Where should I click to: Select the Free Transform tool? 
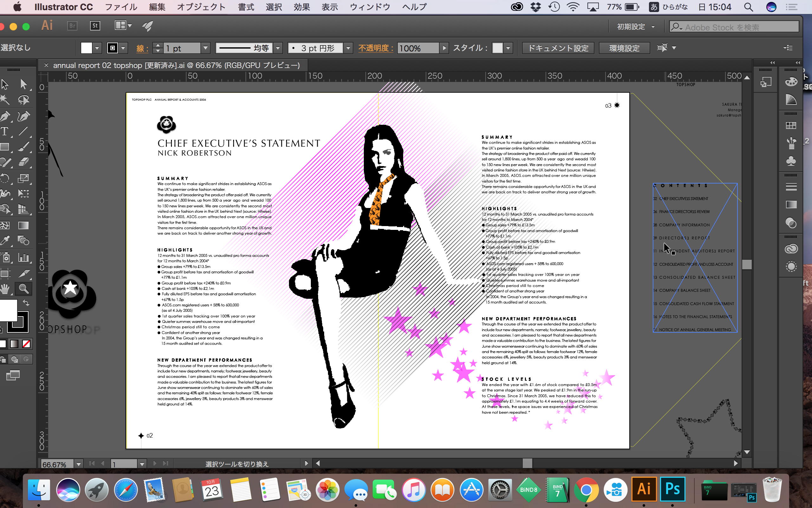click(x=23, y=194)
